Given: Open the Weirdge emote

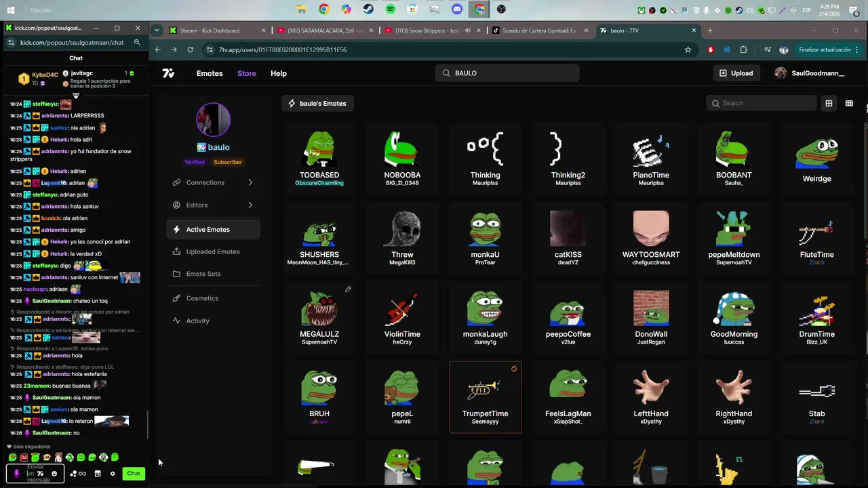Looking at the screenshot, I should 816,159.
